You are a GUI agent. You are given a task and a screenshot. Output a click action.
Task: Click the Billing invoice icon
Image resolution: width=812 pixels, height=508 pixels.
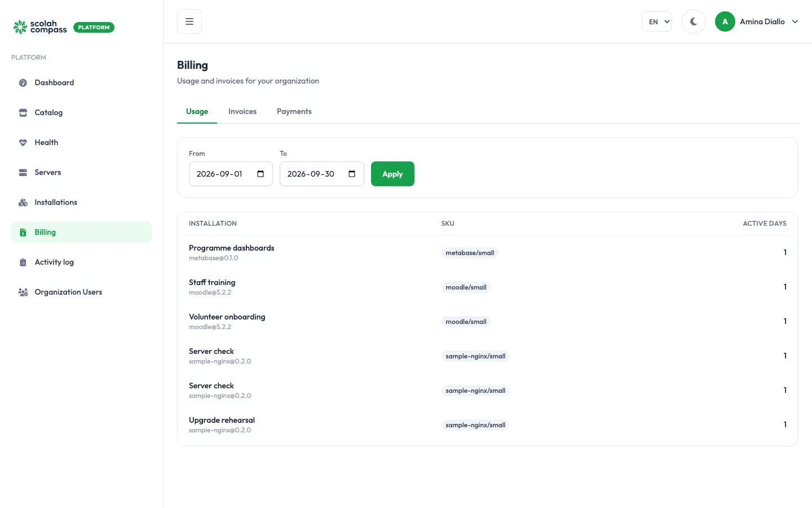point(23,233)
